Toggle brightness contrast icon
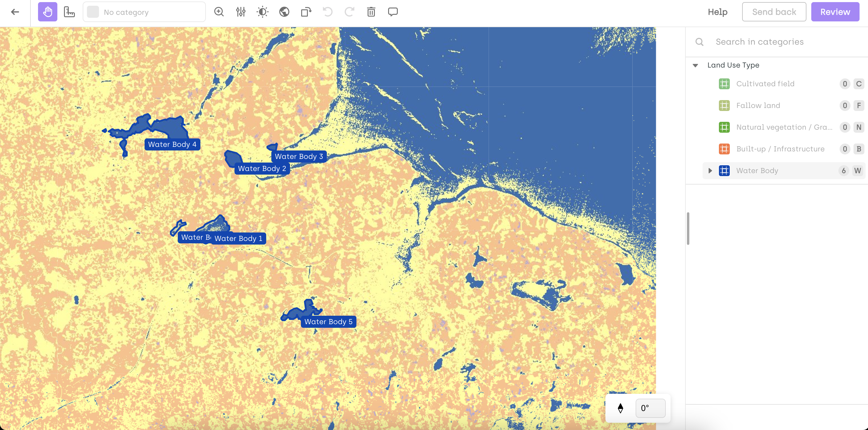This screenshot has width=868, height=430. pyautogui.click(x=262, y=12)
